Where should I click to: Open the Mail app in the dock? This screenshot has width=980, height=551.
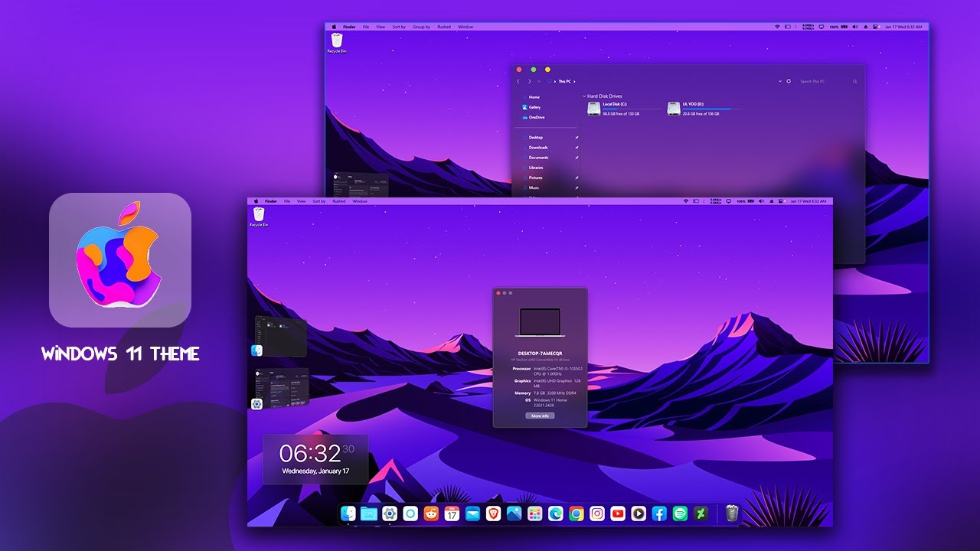point(472,514)
